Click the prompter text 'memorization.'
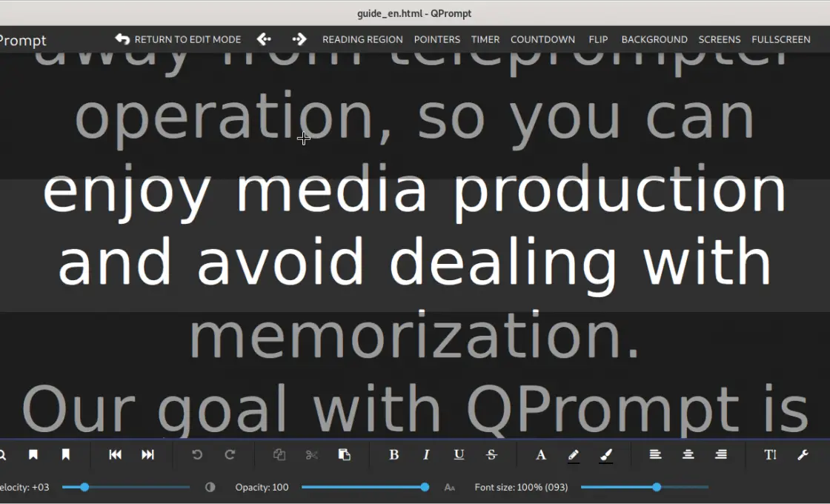The width and height of the screenshot is (830, 504). [414, 335]
